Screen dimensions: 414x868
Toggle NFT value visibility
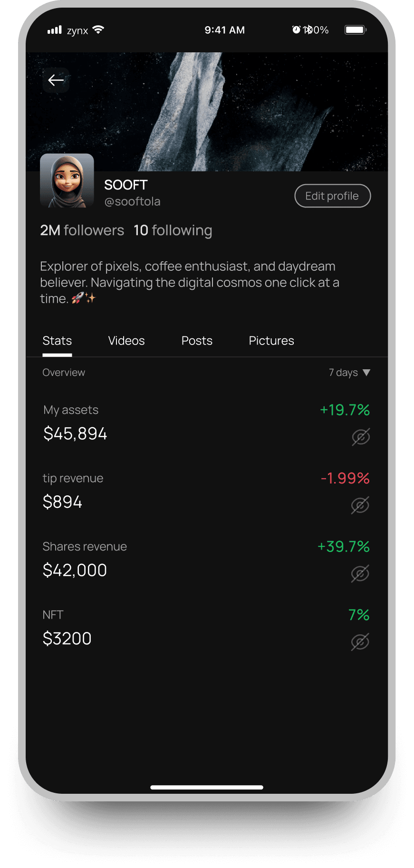pyautogui.click(x=360, y=642)
